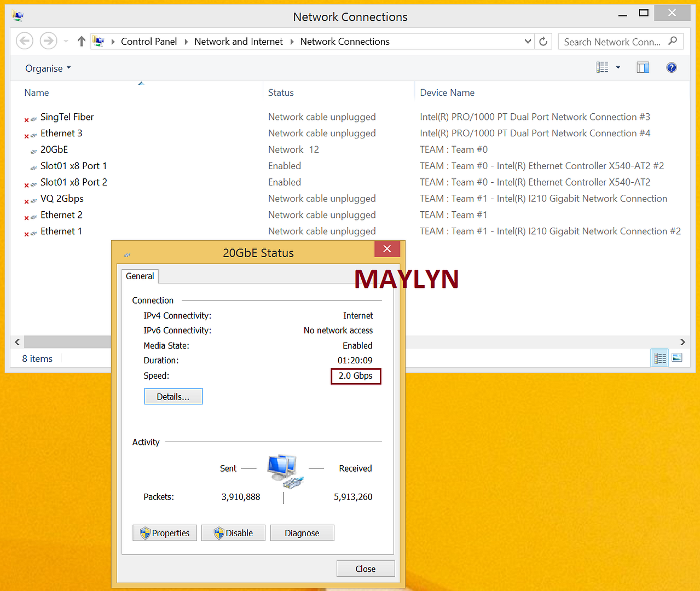Click the Network 12 status text

293,150
